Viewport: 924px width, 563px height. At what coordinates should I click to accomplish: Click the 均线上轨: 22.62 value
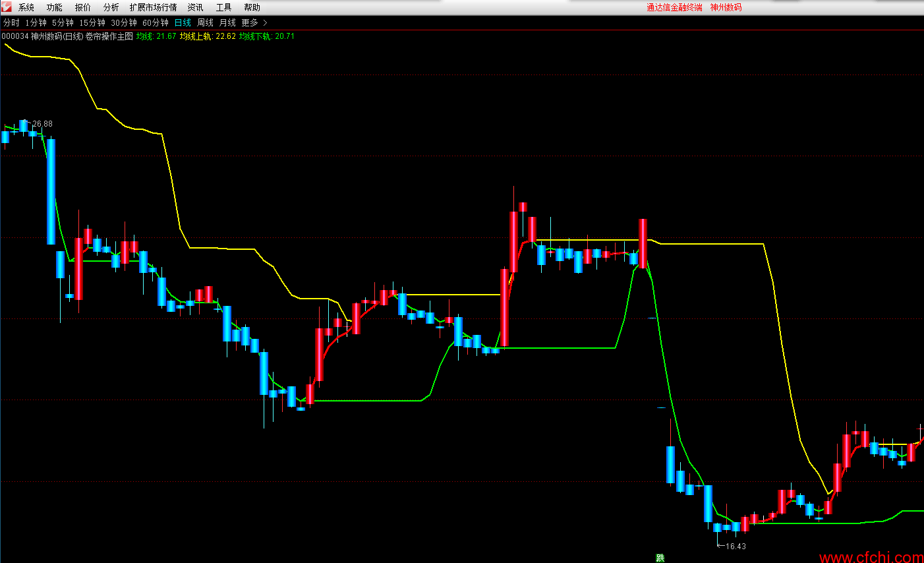tap(208, 36)
